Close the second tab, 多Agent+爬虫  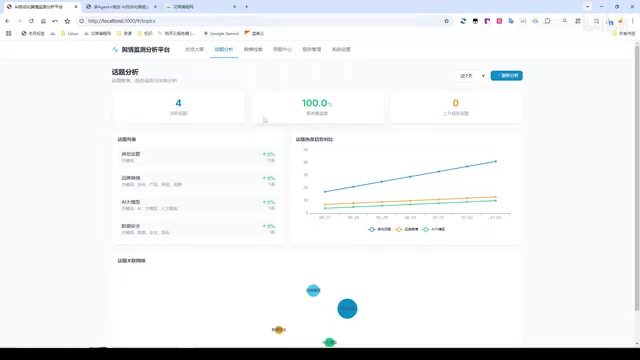155,7
